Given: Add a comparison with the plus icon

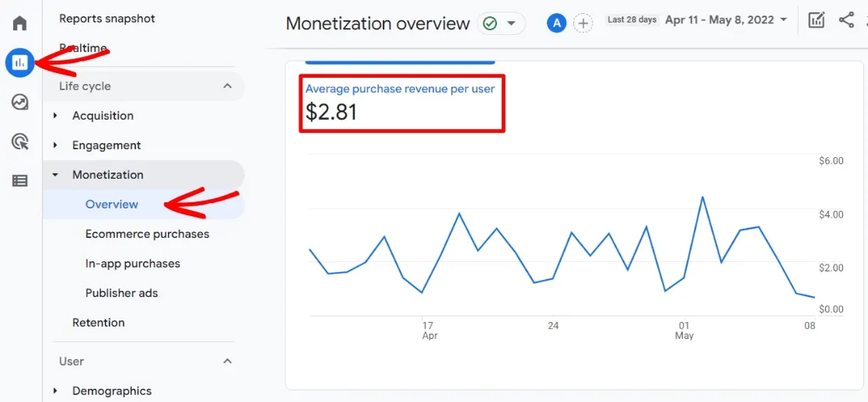Looking at the screenshot, I should pos(583,23).
